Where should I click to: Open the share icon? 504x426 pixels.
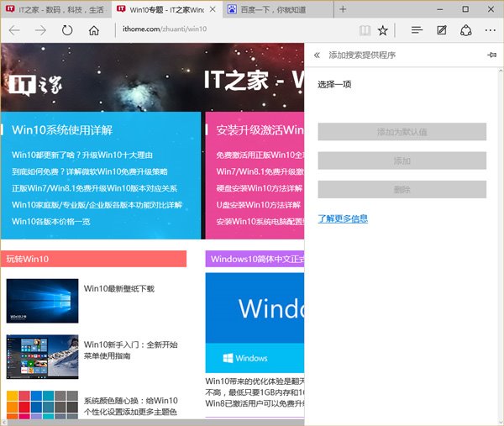point(465,30)
